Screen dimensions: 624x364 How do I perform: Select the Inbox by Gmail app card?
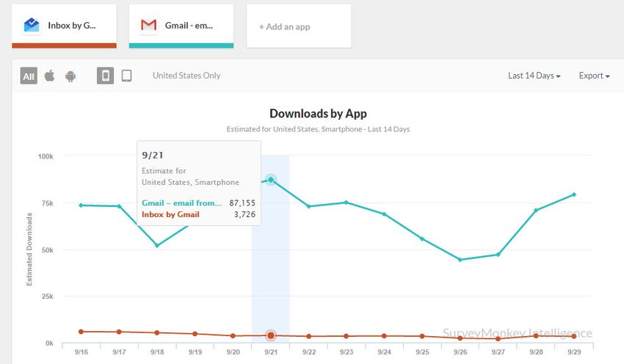(64, 26)
